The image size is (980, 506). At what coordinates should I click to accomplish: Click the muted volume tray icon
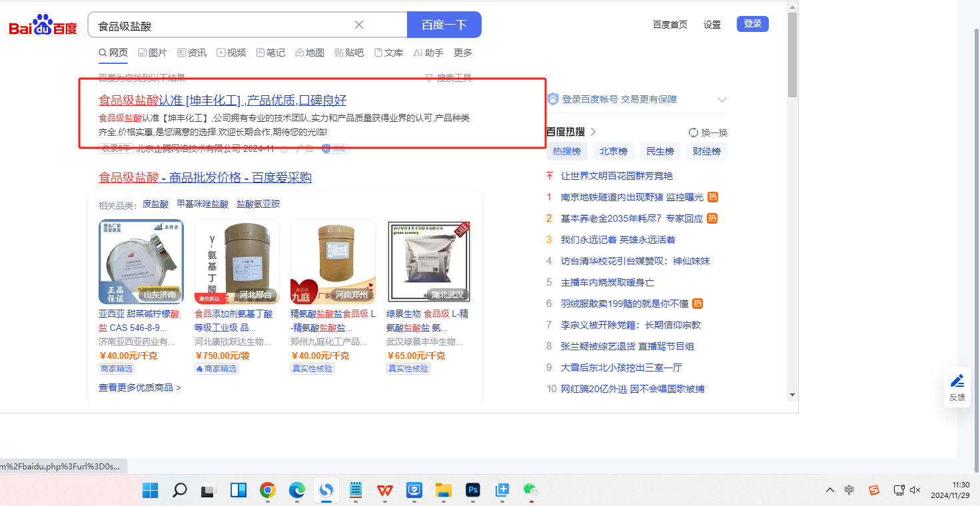pyautogui.click(x=915, y=490)
